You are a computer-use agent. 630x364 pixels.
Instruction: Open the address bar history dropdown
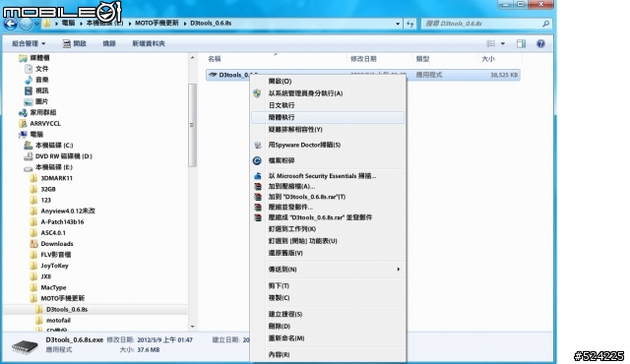pyautogui.click(x=398, y=24)
